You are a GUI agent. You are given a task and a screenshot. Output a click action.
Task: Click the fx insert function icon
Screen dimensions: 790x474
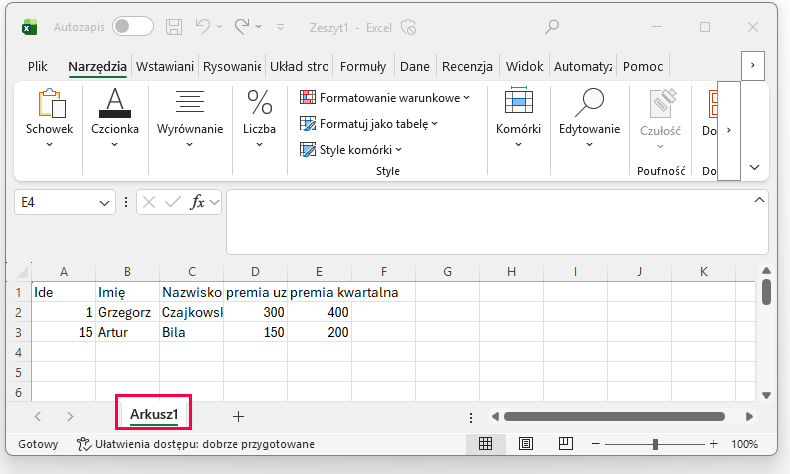(197, 202)
